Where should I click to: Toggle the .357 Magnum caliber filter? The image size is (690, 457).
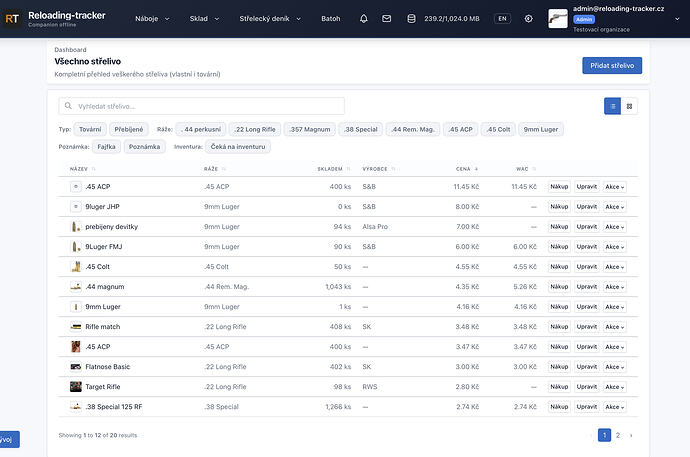310,129
